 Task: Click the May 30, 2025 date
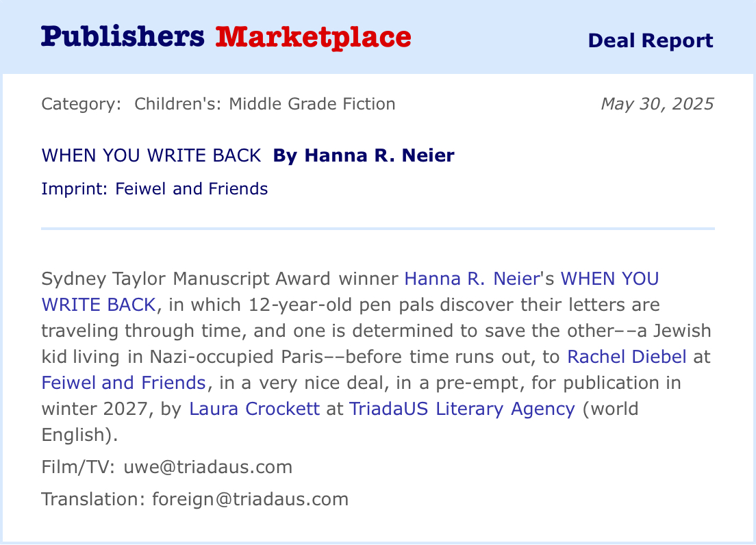pos(657,104)
